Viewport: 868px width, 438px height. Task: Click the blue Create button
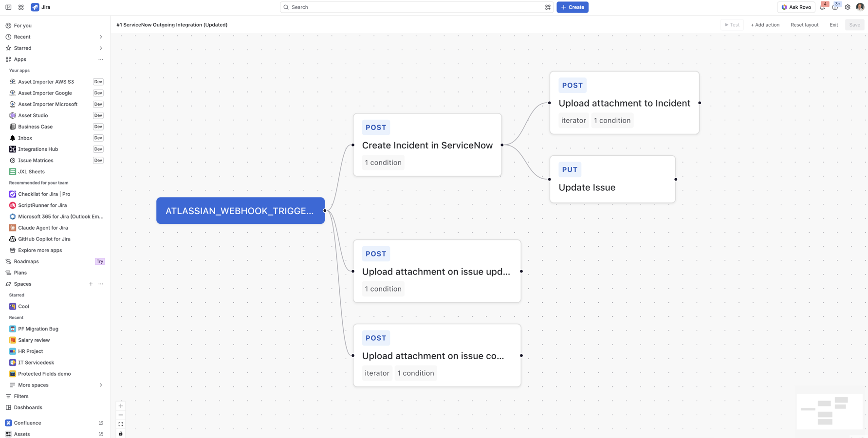tap(573, 7)
